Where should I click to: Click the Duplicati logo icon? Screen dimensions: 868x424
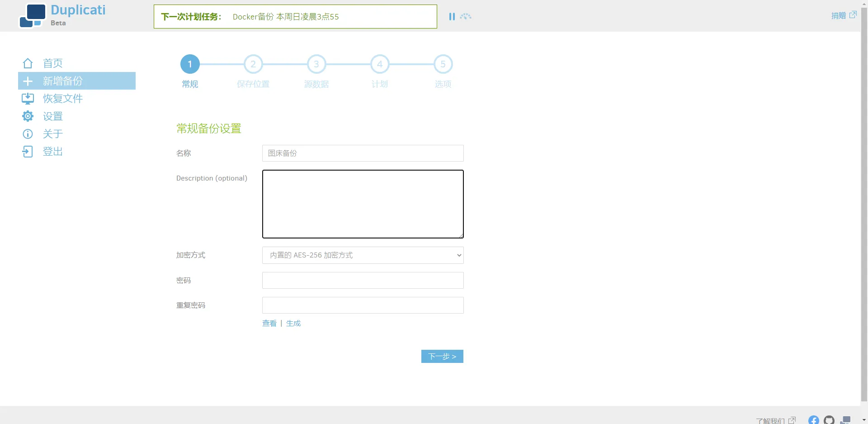32,16
